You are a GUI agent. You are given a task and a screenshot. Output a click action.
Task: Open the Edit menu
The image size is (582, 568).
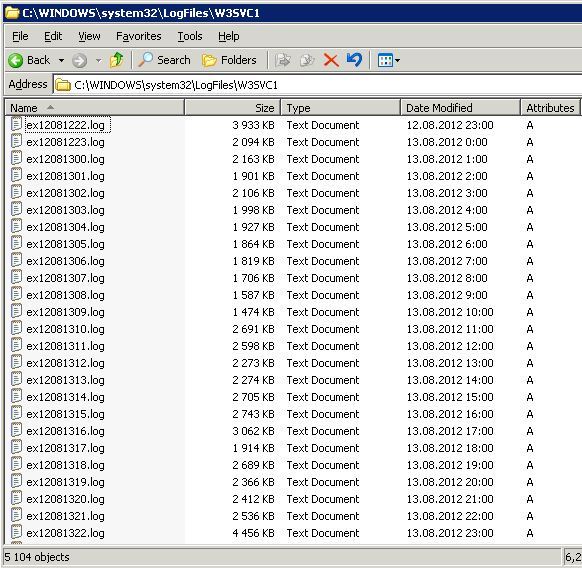point(53,36)
